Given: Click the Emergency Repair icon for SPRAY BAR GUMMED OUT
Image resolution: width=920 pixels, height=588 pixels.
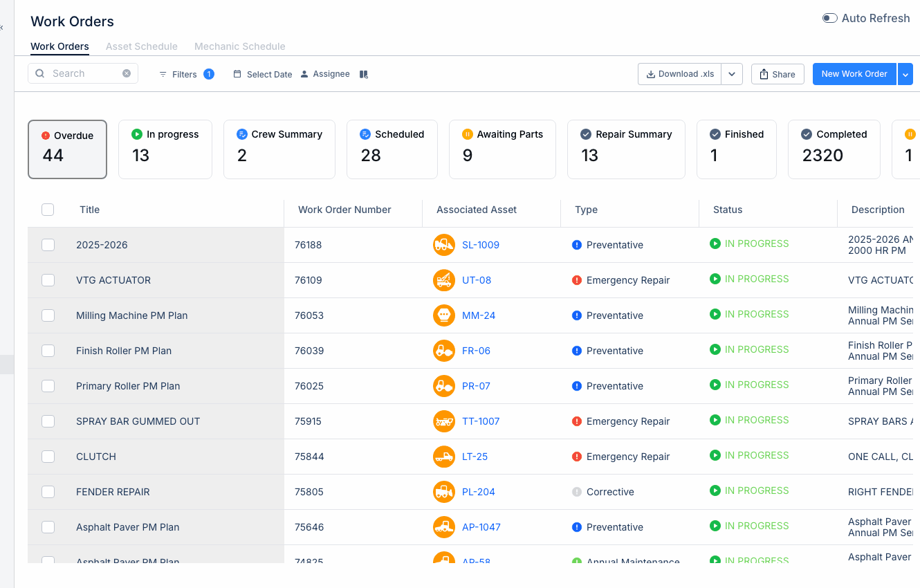Looking at the screenshot, I should click(577, 421).
